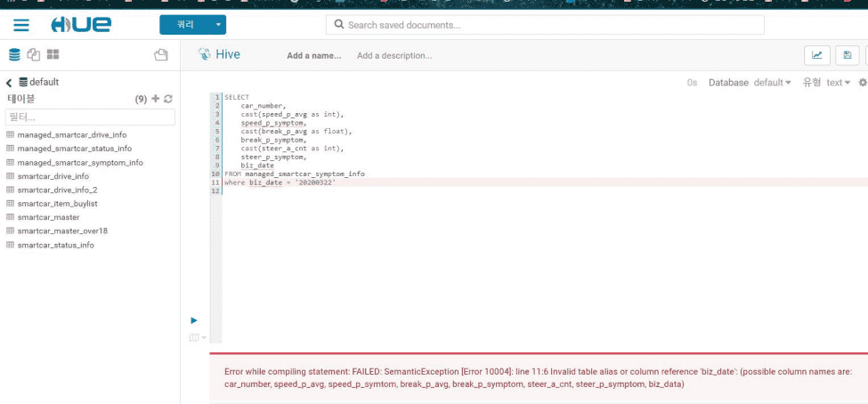Click the Hive editor icon

coord(205,54)
